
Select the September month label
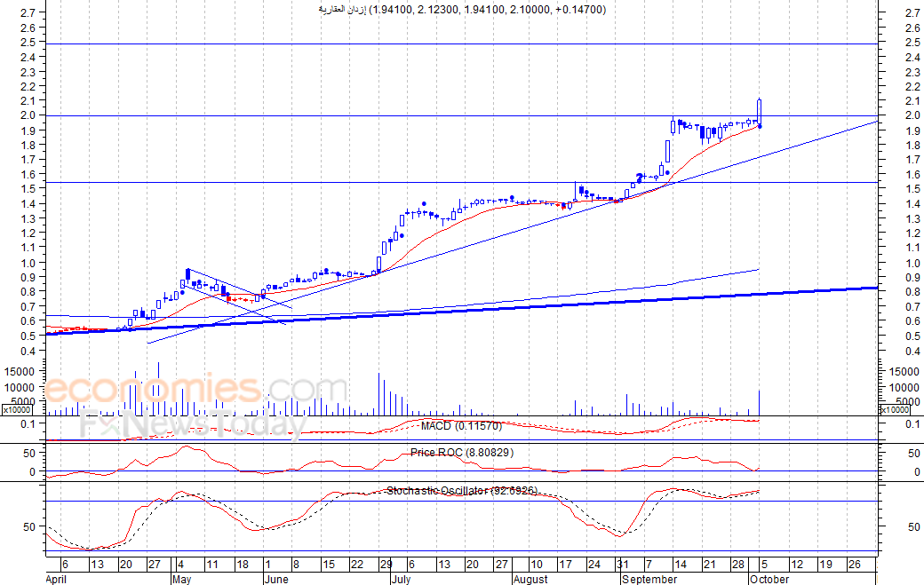pyautogui.click(x=649, y=579)
